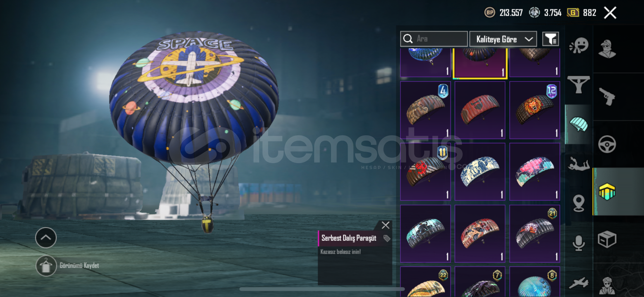Image resolution: width=644 pixels, height=297 pixels.
Task: Click the Ara search field
Action: point(434,39)
